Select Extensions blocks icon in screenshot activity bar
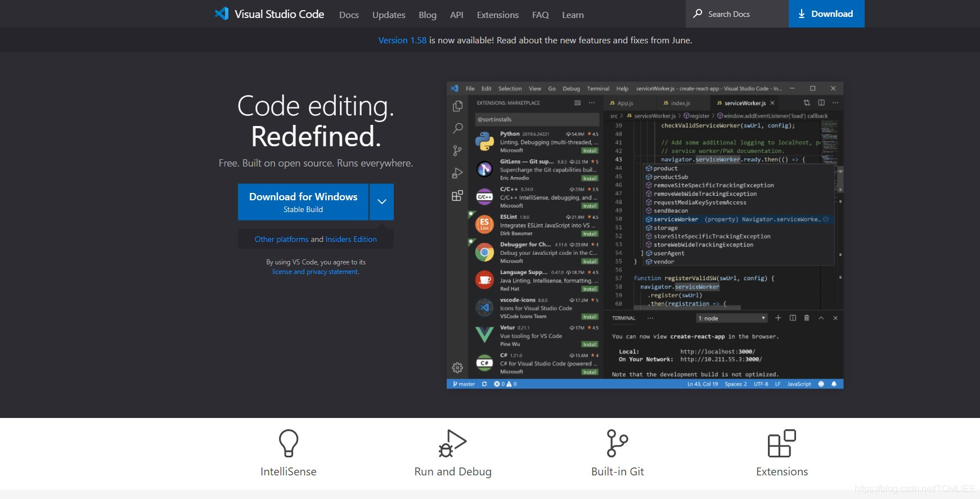 pyautogui.click(x=458, y=196)
